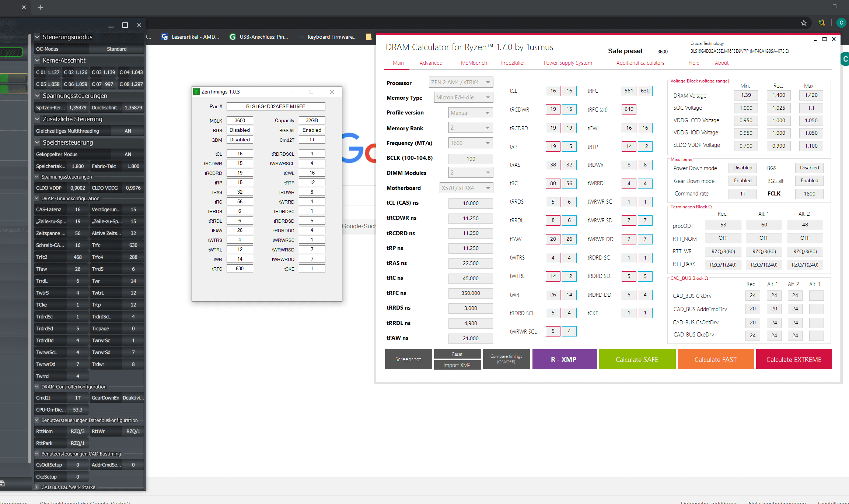Open the Frequency (MT/s) dropdown
Image resolution: width=849 pixels, height=504 pixels.
point(471,143)
